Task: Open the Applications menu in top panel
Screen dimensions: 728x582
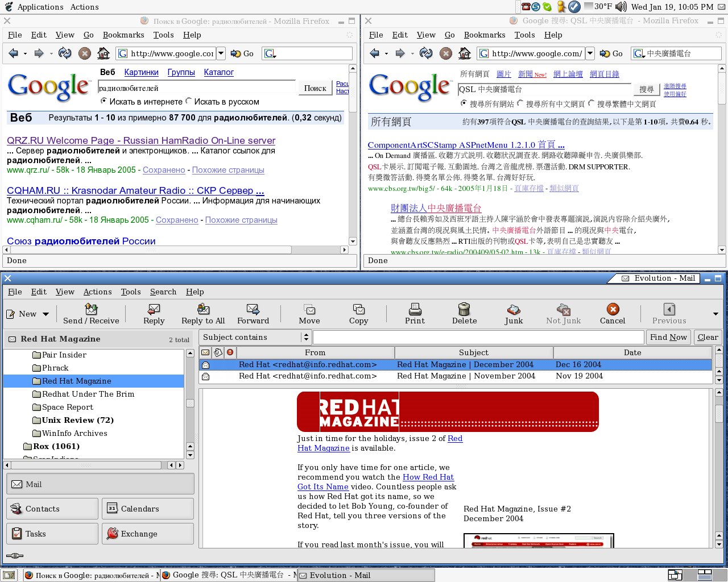Action: [x=40, y=7]
